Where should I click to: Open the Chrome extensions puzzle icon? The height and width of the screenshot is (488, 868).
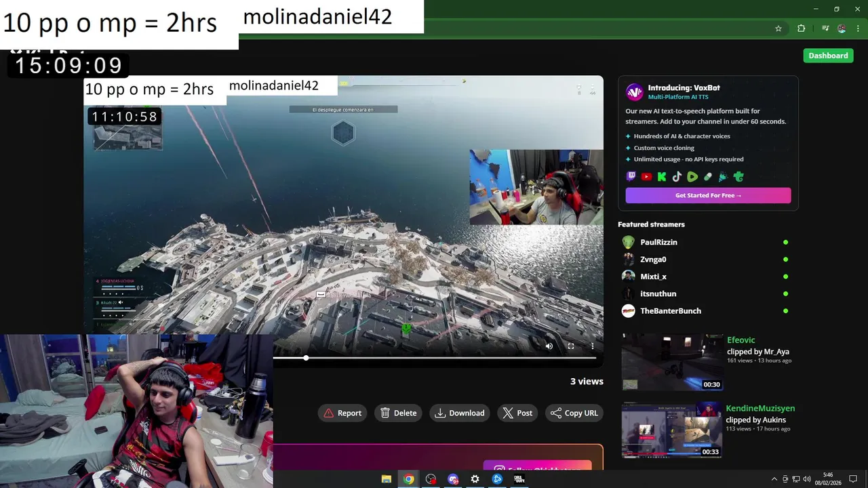point(801,28)
